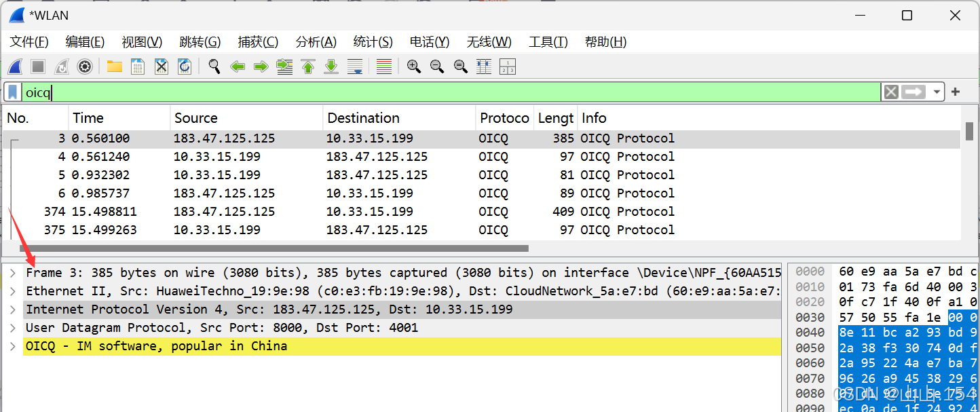980x412 pixels.
Task: Sort packets by the Time column header
Action: point(119,118)
